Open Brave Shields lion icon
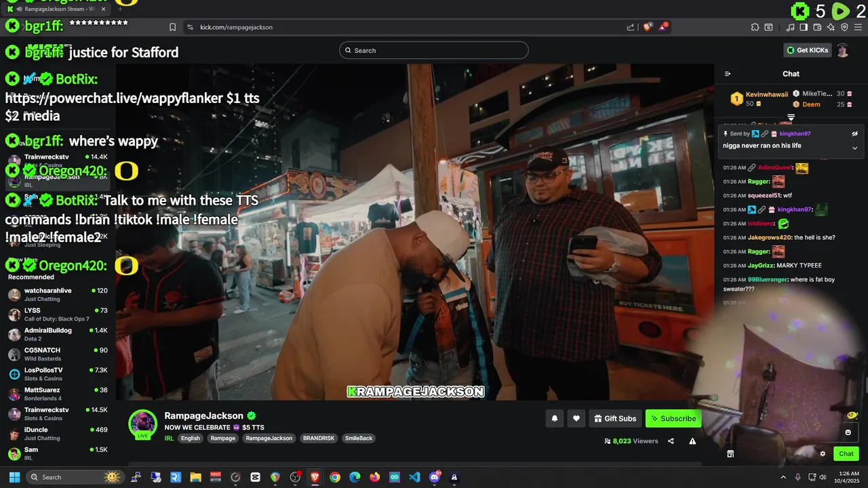 point(648,27)
